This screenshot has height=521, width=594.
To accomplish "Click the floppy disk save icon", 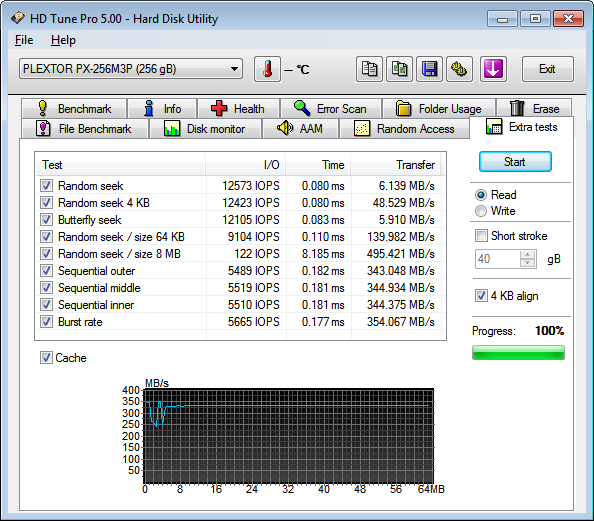I will 429,69.
